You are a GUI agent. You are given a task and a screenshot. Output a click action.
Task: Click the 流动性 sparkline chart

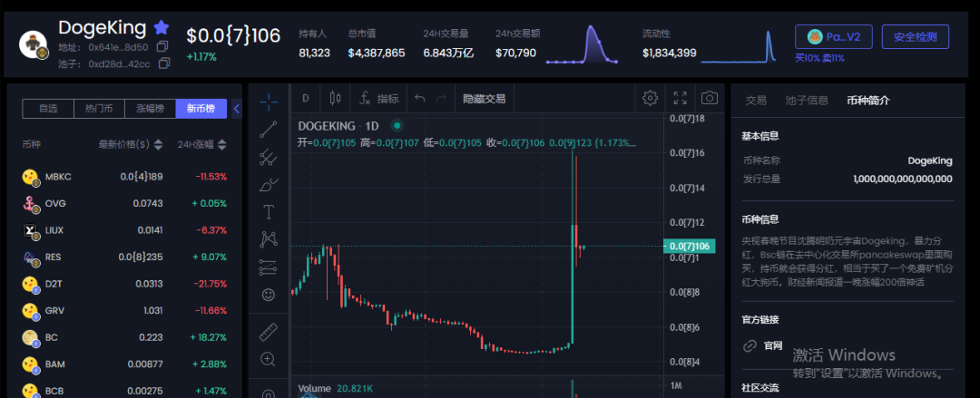click(x=739, y=45)
